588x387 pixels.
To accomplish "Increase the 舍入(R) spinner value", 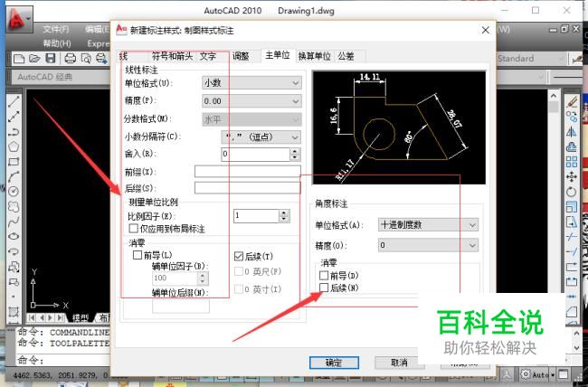I will (x=295, y=151).
